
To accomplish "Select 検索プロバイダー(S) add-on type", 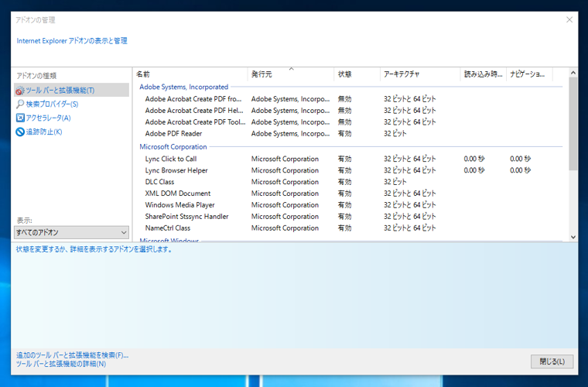I will pyautogui.click(x=52, y=104).
